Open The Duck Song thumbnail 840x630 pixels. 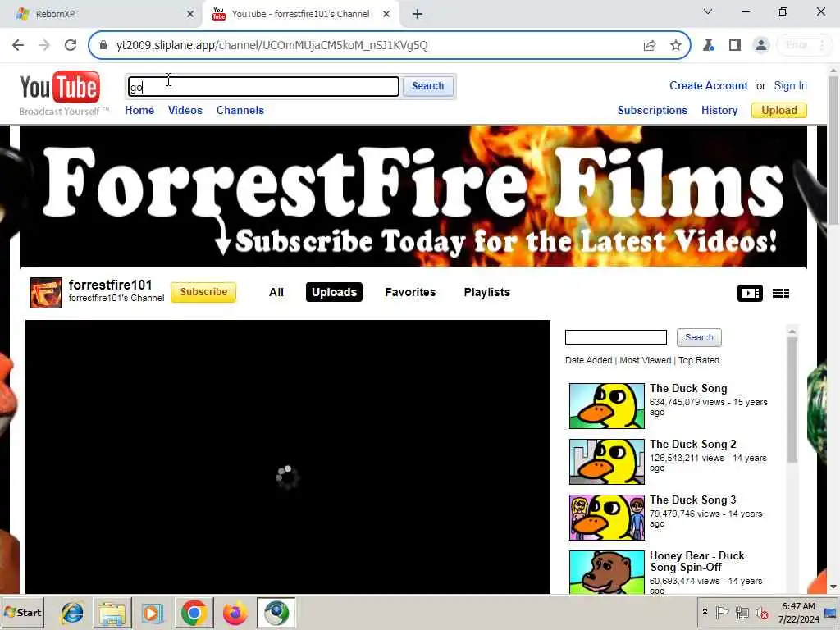(606, 405)
